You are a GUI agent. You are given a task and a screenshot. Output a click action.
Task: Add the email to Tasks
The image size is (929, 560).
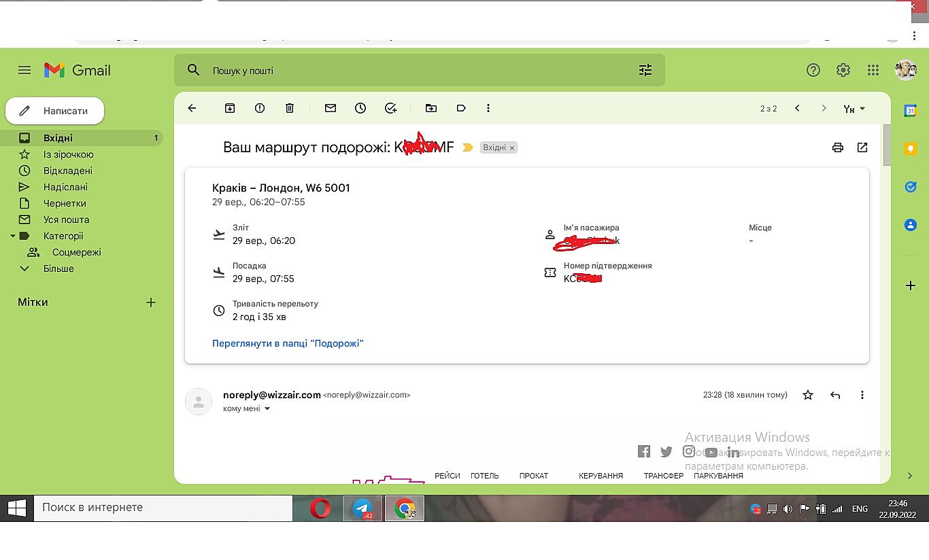pyautogui.click(x=390, y=108)
